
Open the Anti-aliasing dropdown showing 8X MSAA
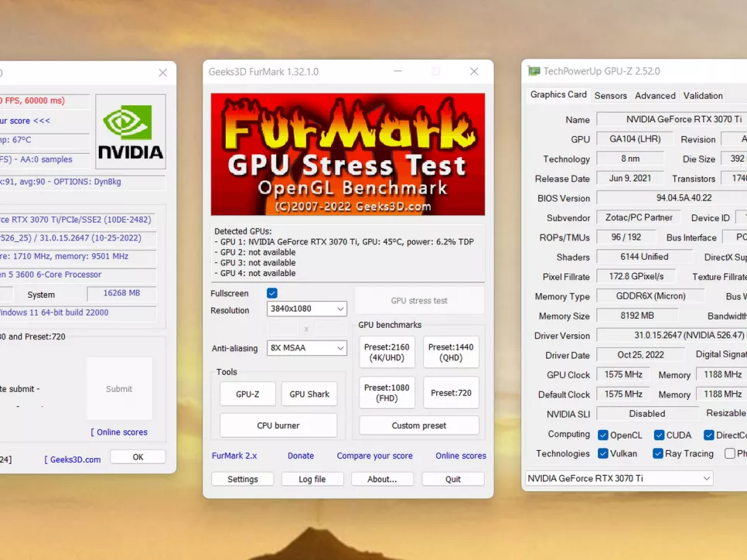[307, 348]
